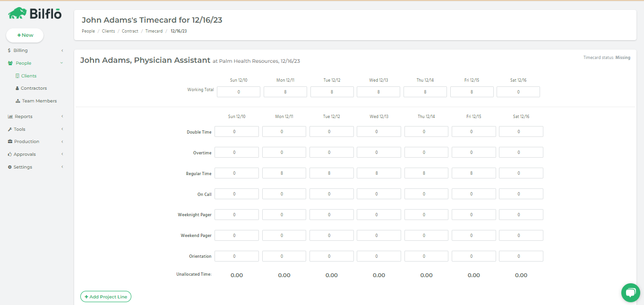The width and height of the screenshot is (644, 305).
Task: Click the Clients building icon
Action: pyautogui.click(x=17, y=76)
